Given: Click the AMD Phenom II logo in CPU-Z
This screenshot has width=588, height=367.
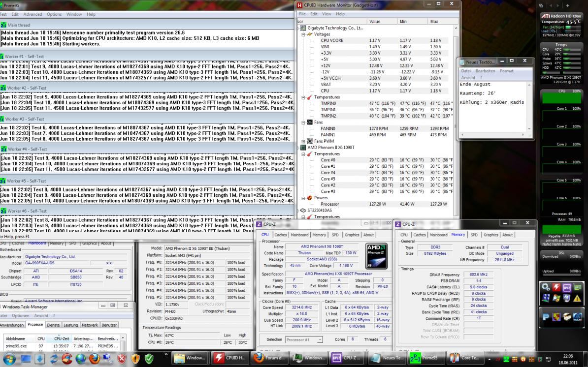Looking at the screenshot, I should [x=377, y=256].
